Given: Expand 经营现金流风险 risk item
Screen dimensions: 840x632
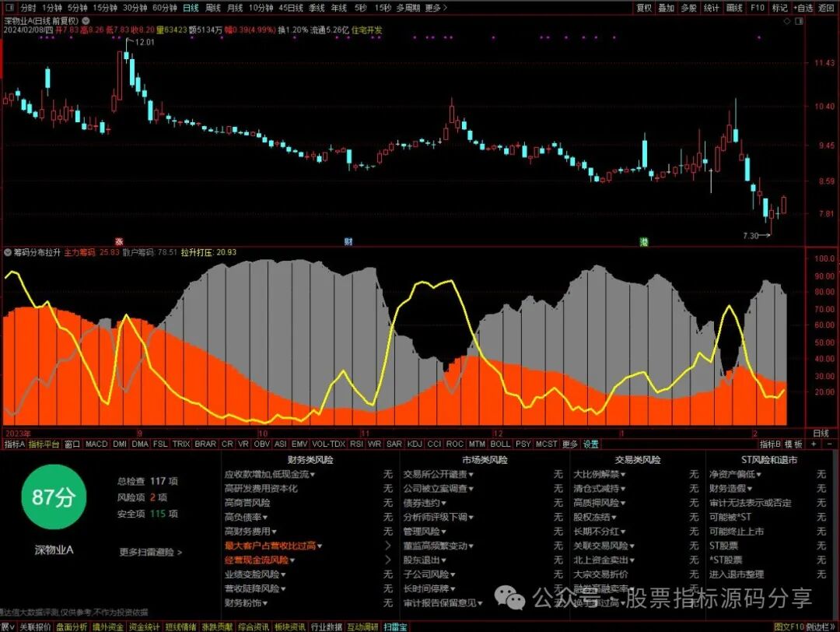Looking at the screenshot, I should tap(260, 560).
